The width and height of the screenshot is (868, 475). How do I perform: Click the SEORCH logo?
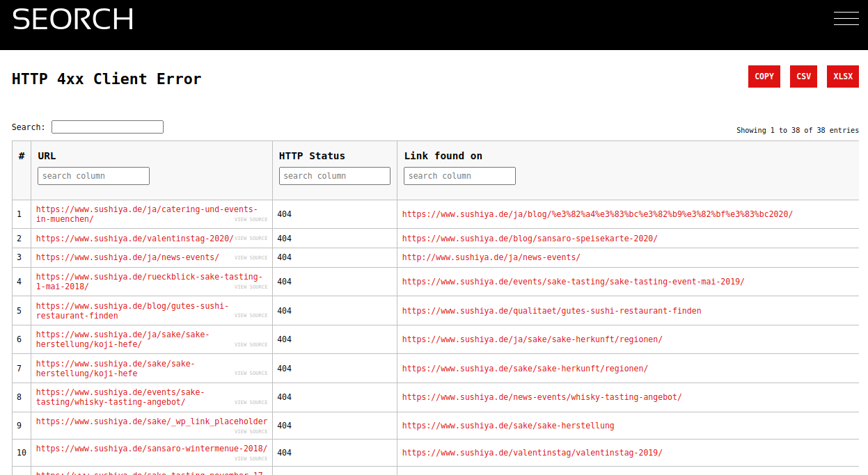point(72,19)
